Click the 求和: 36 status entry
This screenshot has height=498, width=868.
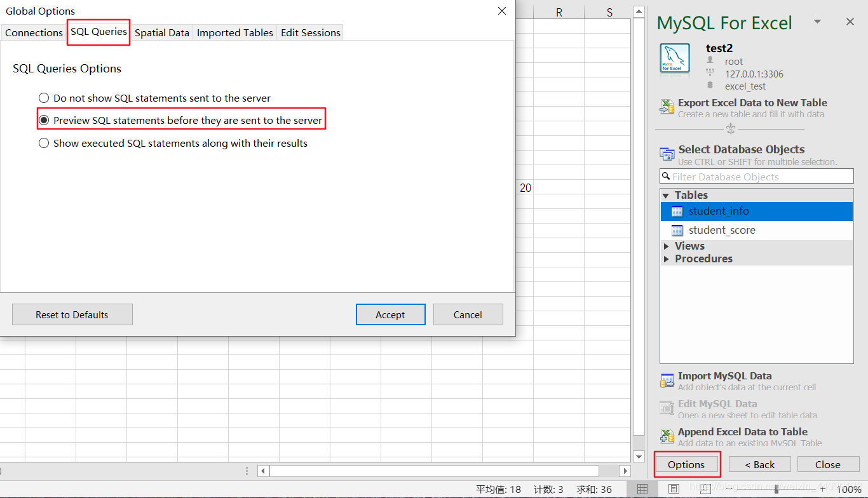tap(593, 489)
